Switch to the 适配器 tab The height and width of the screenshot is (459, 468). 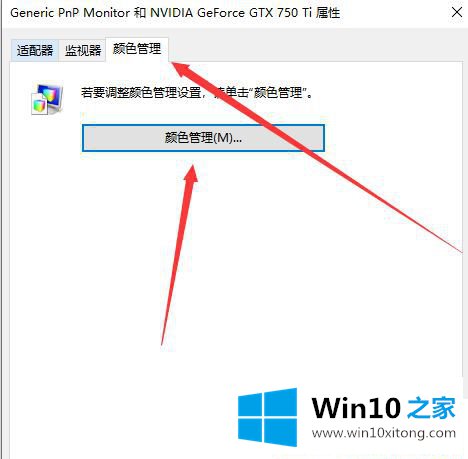(x=35, y=51)
